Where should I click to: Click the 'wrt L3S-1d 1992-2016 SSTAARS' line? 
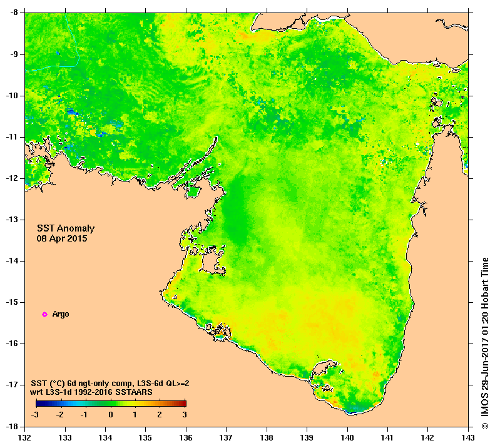(91, 392)
